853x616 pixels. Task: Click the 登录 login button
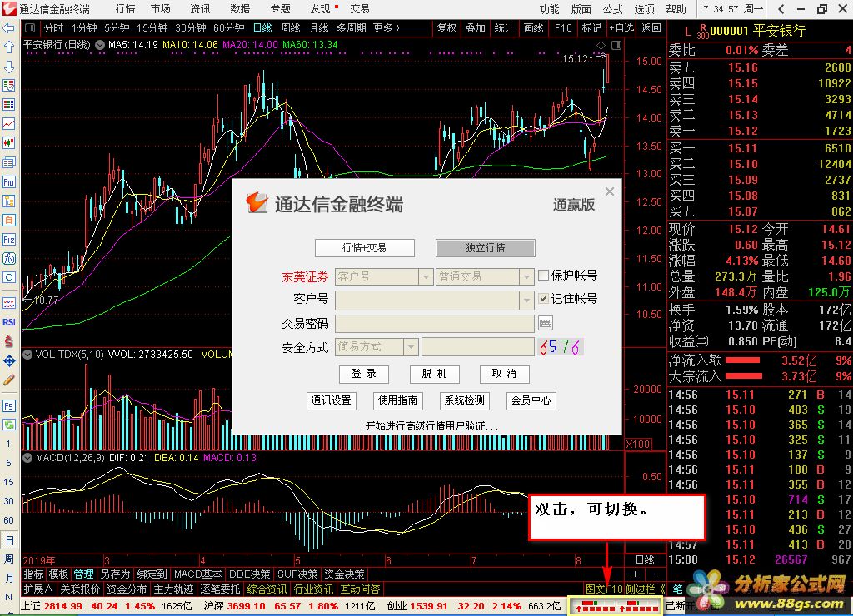click(364, 374)
